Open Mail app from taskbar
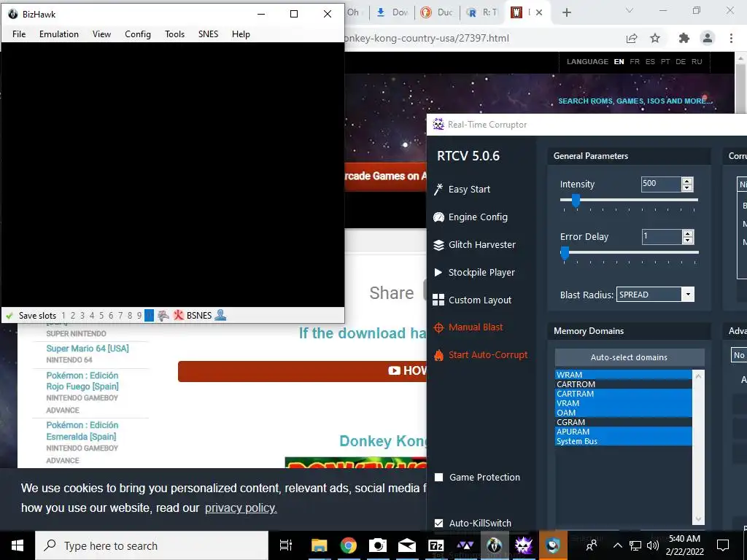This screenshot has height=560, width=747. (x=407, y=545)
